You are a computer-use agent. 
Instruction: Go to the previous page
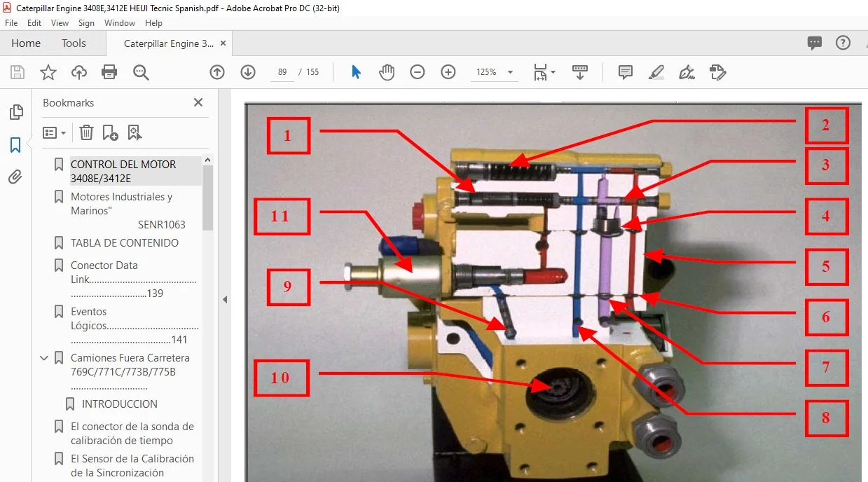[217, 72]
